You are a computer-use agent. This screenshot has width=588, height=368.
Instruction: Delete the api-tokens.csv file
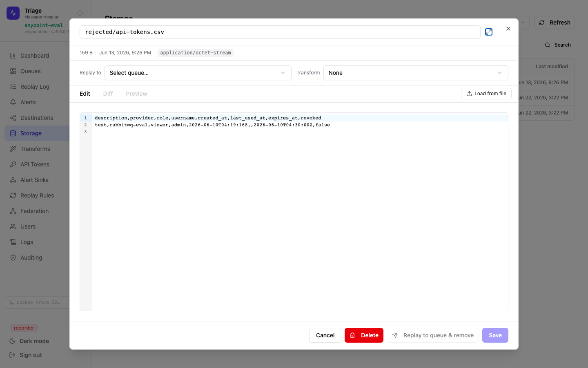coord(364,335)
